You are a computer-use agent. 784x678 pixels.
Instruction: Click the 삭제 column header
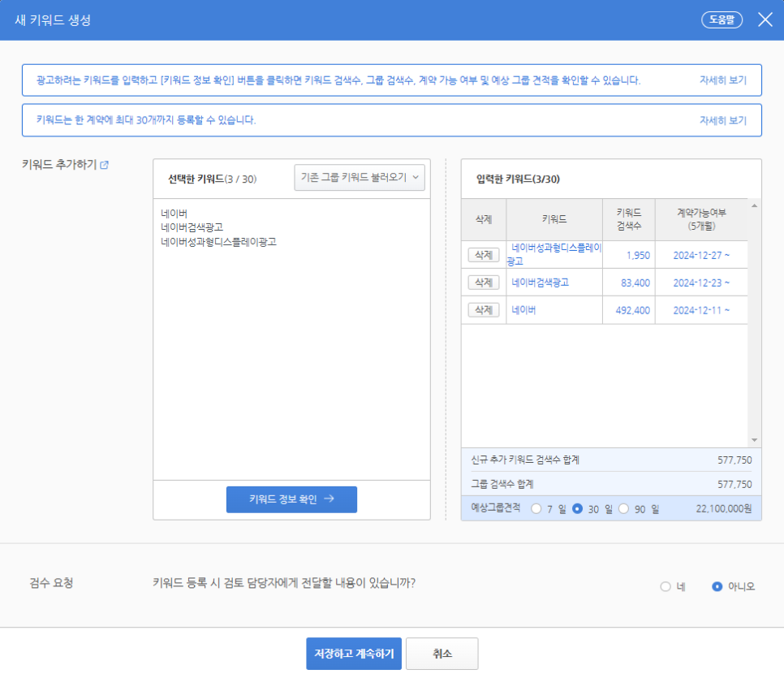coord(484,219)
